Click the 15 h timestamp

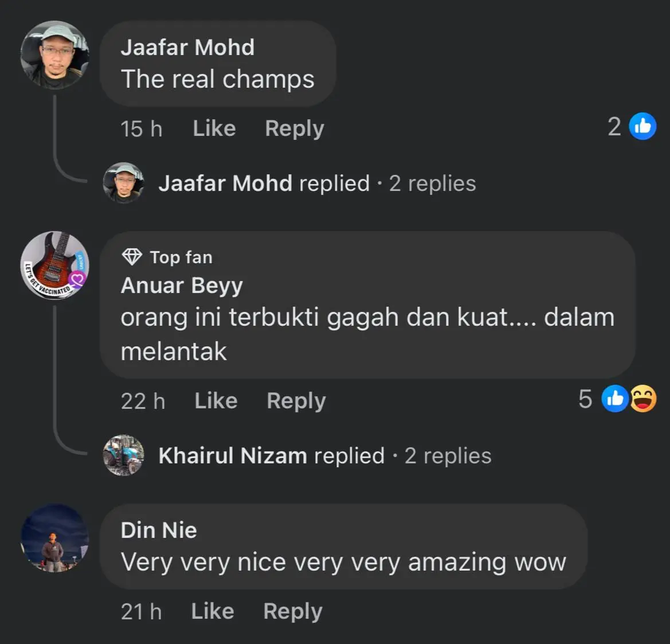tap(142, 128)
